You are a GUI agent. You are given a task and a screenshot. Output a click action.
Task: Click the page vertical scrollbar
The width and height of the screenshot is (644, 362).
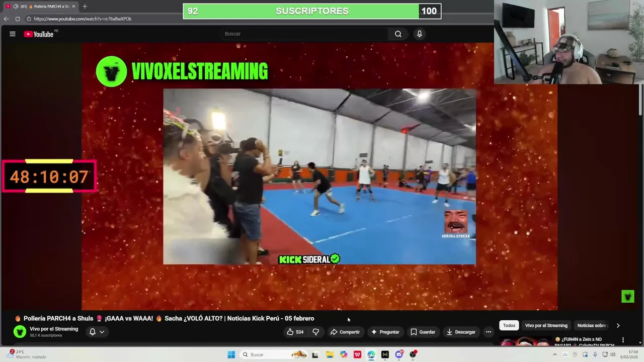tap(640, 101)
